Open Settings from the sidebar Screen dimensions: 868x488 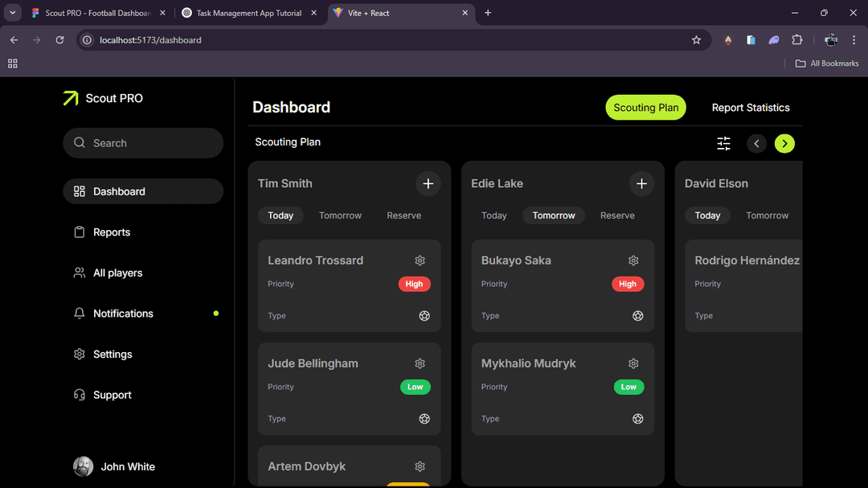pyautogui.click(x=112, y=354)
